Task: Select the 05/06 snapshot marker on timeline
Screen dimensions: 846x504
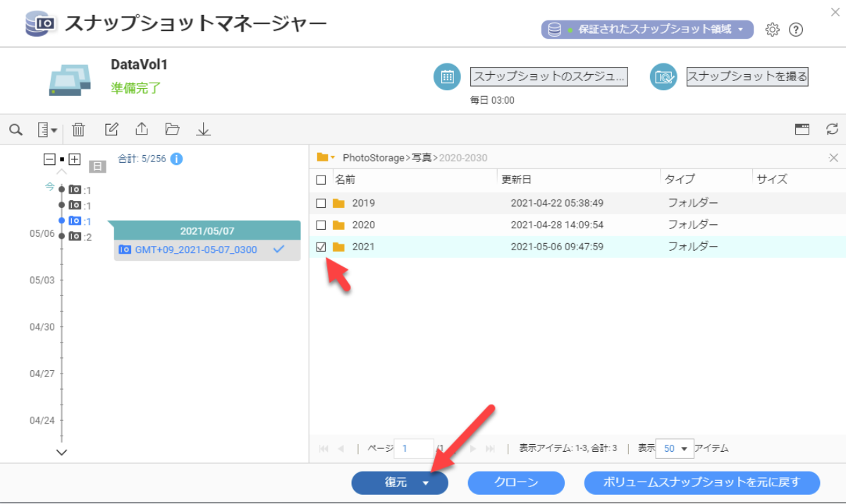Action: [x=75, y=237]
